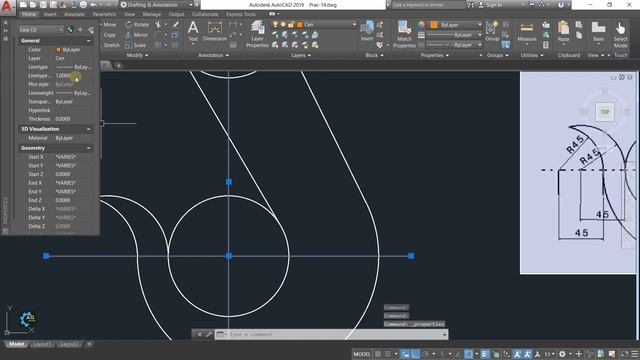Click the Select Objects icon in Properties palette
This screenshot has height=360, width=640.
pos(80,30)
